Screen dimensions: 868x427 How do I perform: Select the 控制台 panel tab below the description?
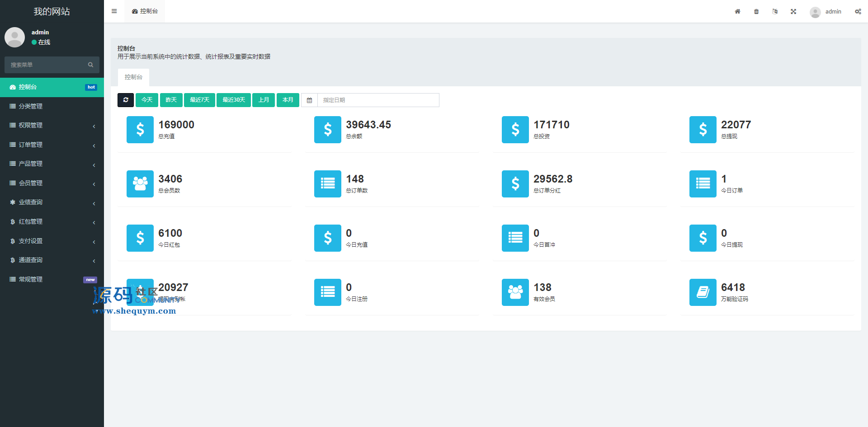[x=133, y=77]
